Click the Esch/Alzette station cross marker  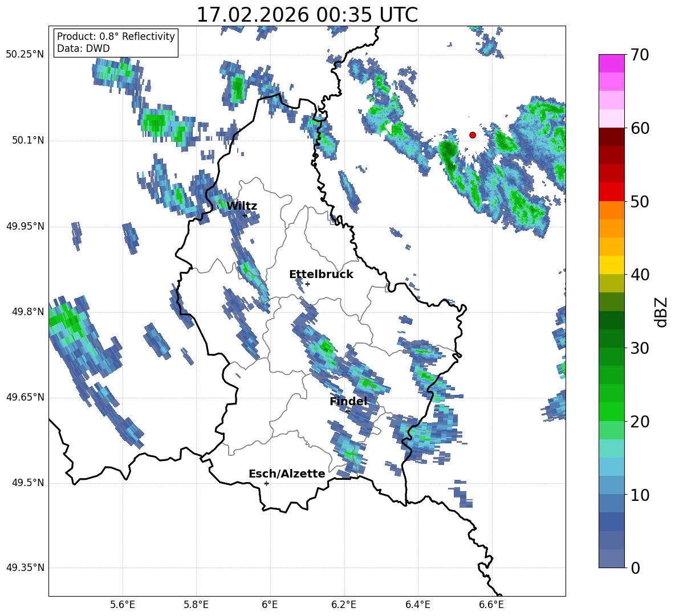(x=266, y=483)
